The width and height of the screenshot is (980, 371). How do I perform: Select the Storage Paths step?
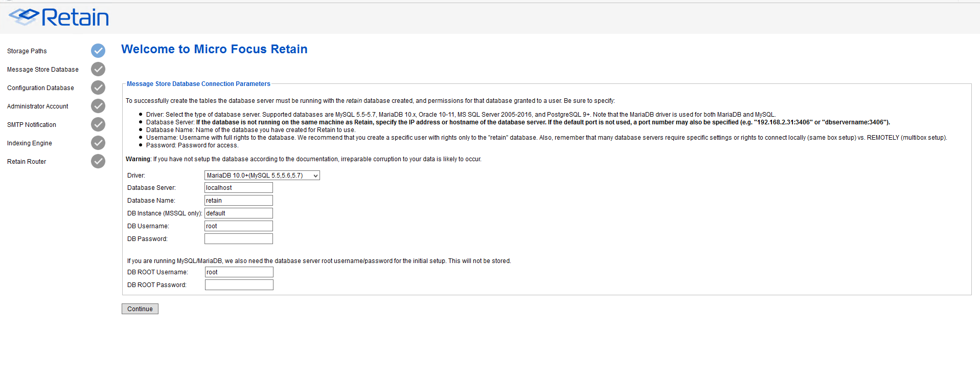click(x=27, y=51)
